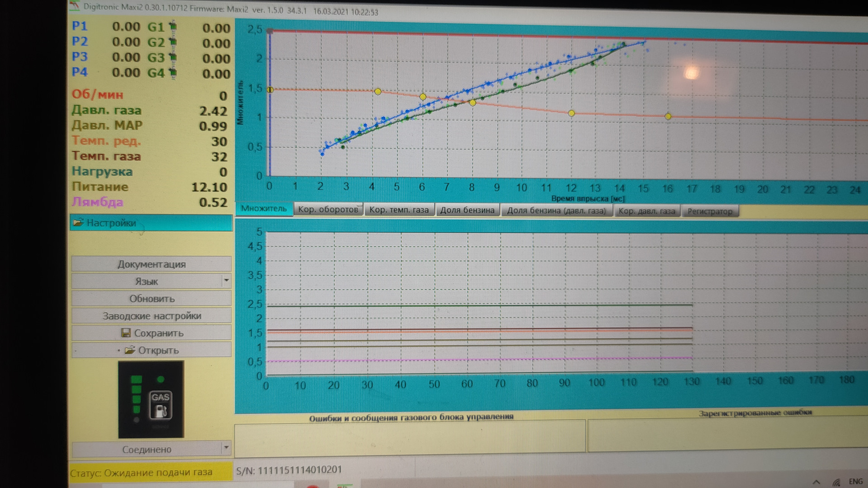Restore Заводские настройки
The image size is (868, 488).
(x=151, y=316)
